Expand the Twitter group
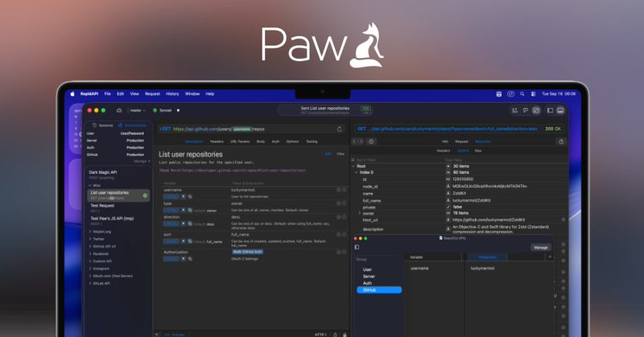The height and width of the screenshot is (337, 644). [90, 239]
